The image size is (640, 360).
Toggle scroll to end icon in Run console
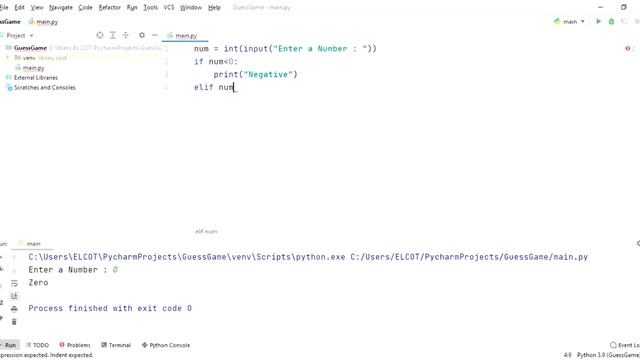pos(14,296)
